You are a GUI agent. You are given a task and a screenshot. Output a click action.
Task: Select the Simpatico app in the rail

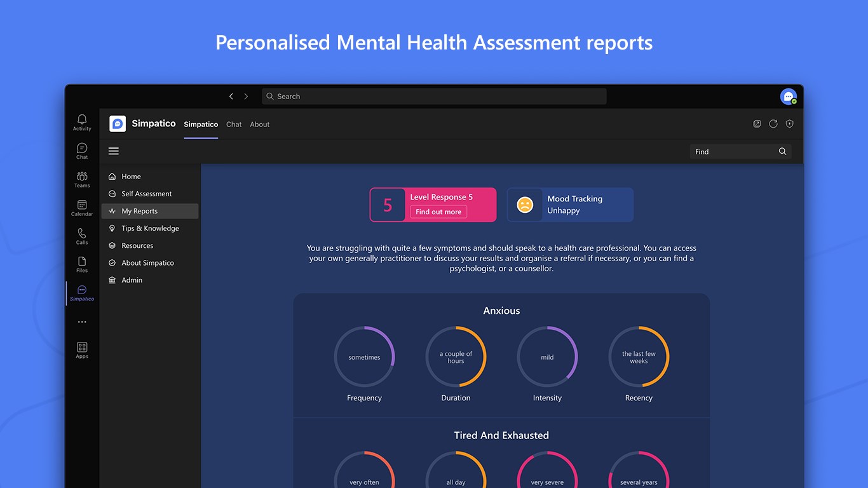[x=82, y=293]
